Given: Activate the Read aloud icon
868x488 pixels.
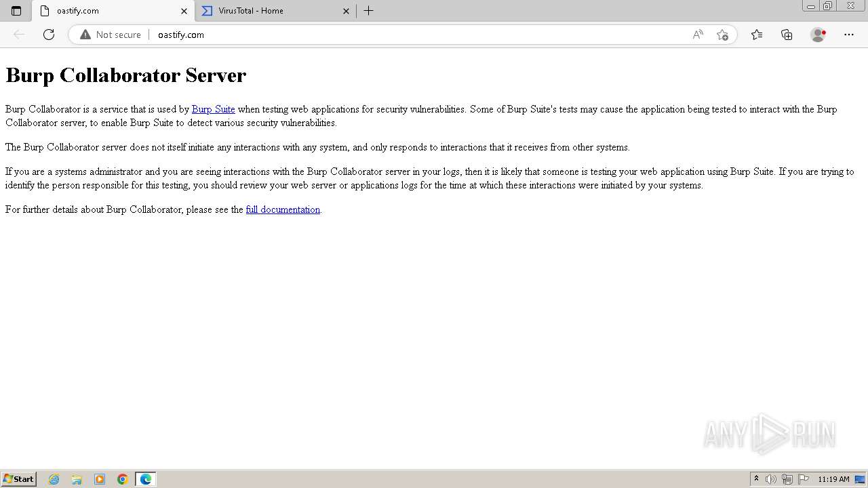Looking at the screenshot, I should point(698,35).
